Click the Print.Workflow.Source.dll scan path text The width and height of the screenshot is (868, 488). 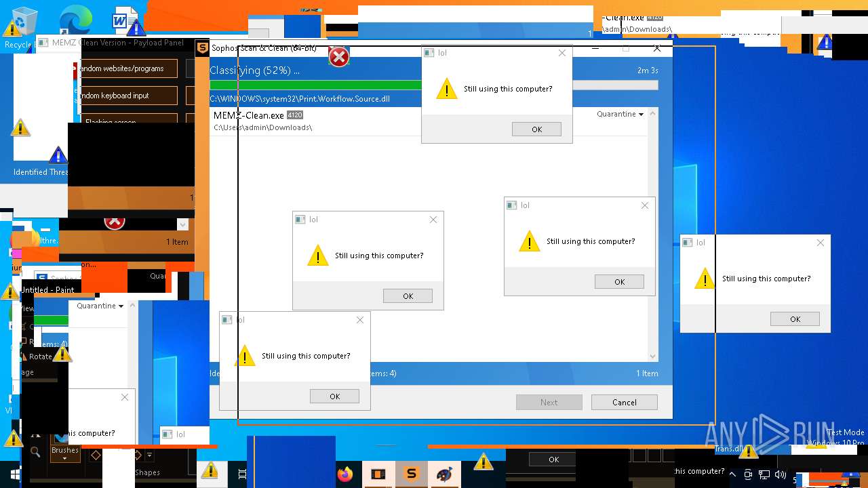click(300, 99)
